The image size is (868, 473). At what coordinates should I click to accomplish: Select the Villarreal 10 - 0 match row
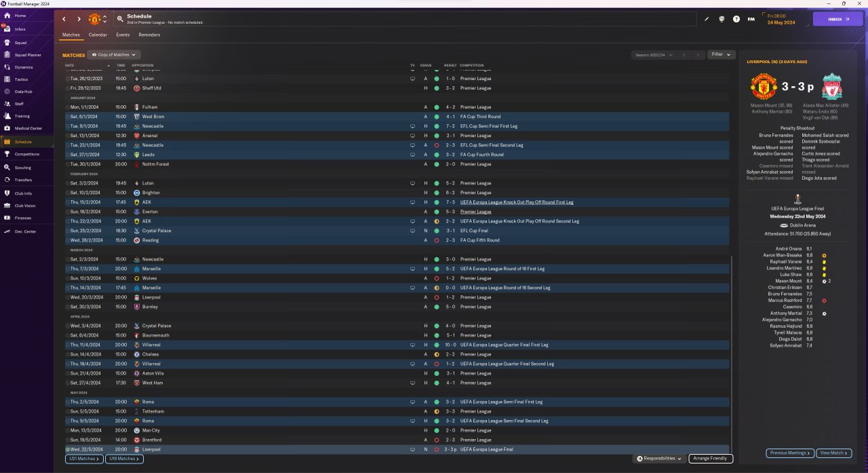click(397, 345)
